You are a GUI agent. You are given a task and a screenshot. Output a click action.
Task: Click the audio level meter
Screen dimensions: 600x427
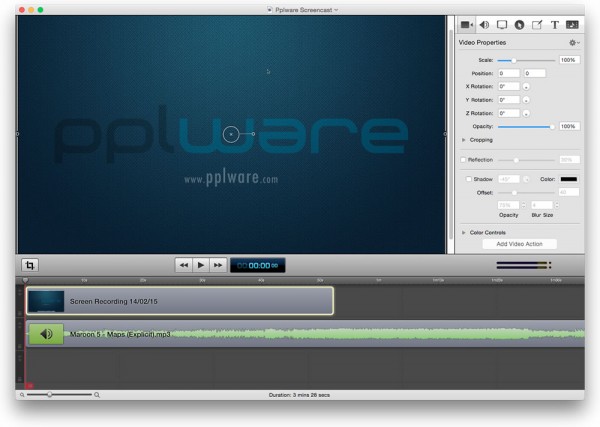pos(523,265)
